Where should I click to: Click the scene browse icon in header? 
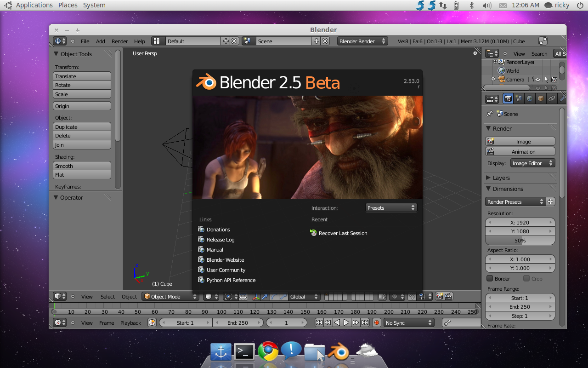(x=249, y=41)
